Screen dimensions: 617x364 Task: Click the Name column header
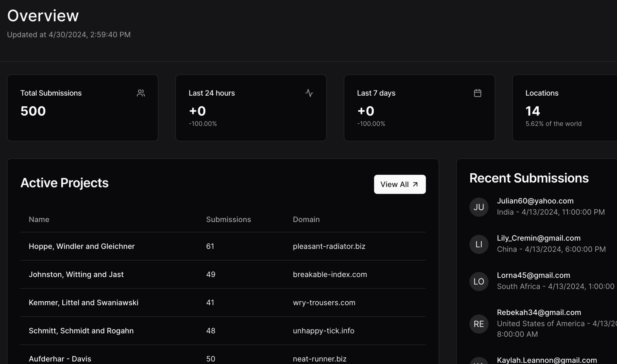point(39,219)
